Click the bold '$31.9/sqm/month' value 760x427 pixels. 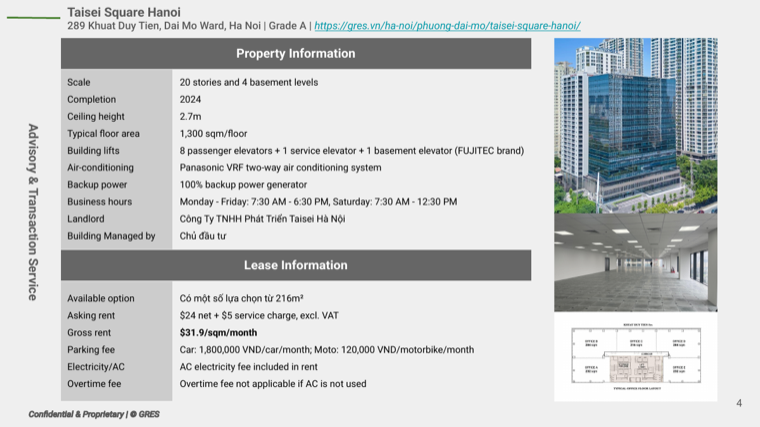click(218, 332)
